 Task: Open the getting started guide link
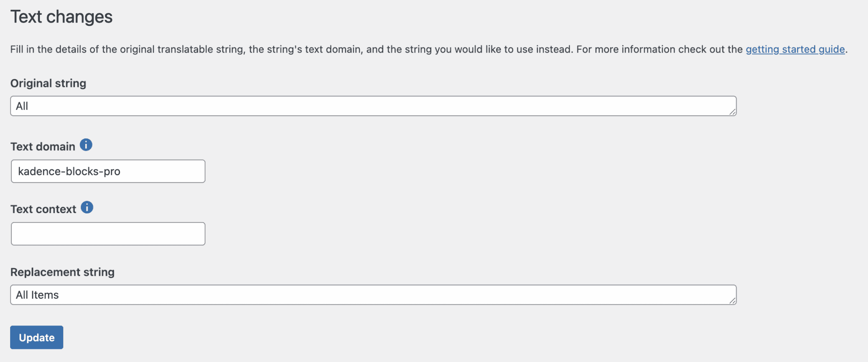tap(795, 49)
